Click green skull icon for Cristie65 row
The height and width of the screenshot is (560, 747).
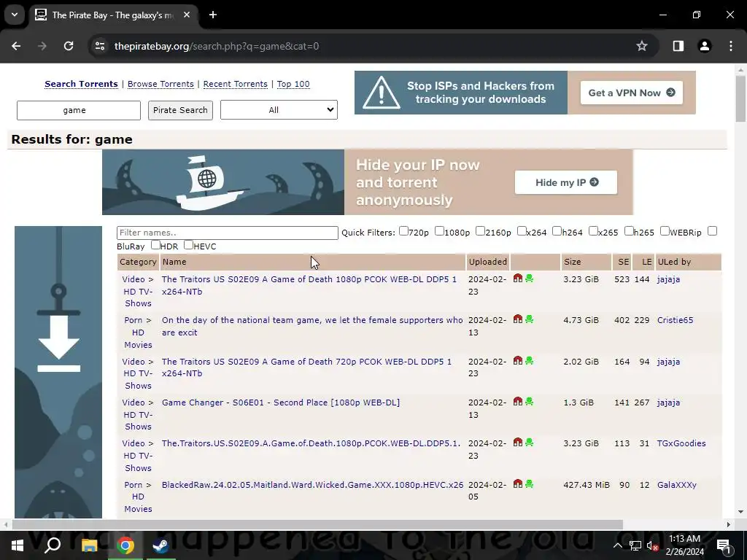(530, 319)
